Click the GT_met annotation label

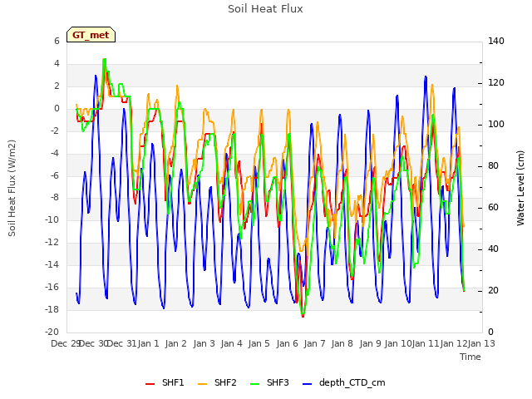point(91,35)
